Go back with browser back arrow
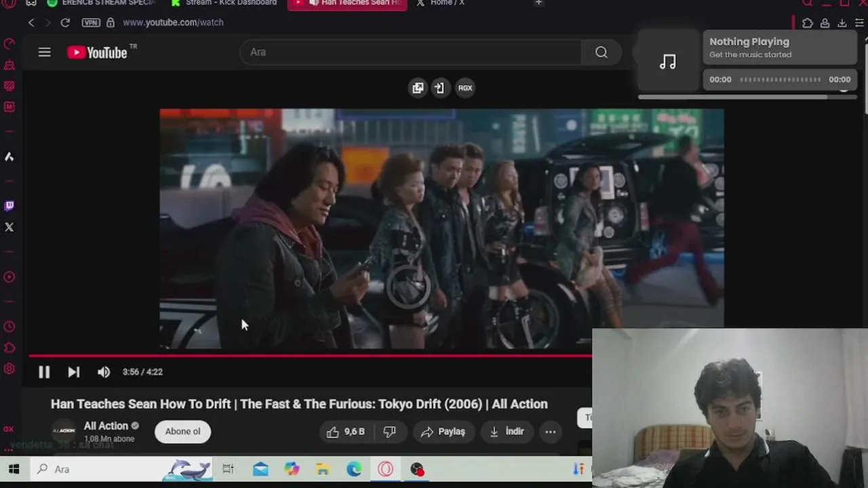 point(31,22)
